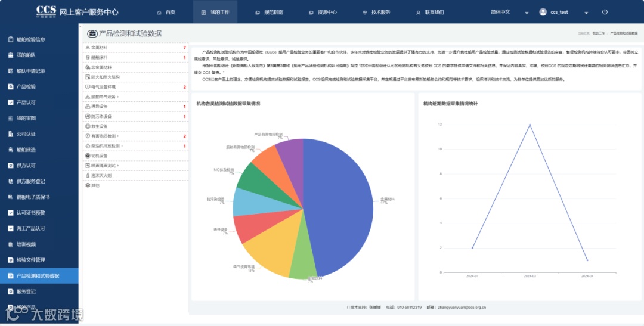Click the 船舶检验信息 clipboard icon in sidebar

pyautogui.click(x=11, y=39)
